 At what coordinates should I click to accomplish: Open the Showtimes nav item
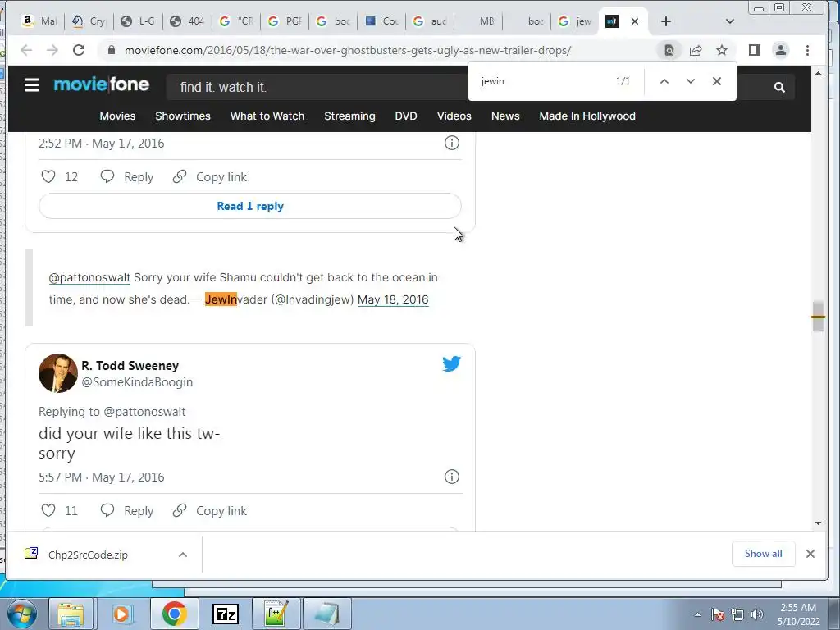tap(183, 116)
